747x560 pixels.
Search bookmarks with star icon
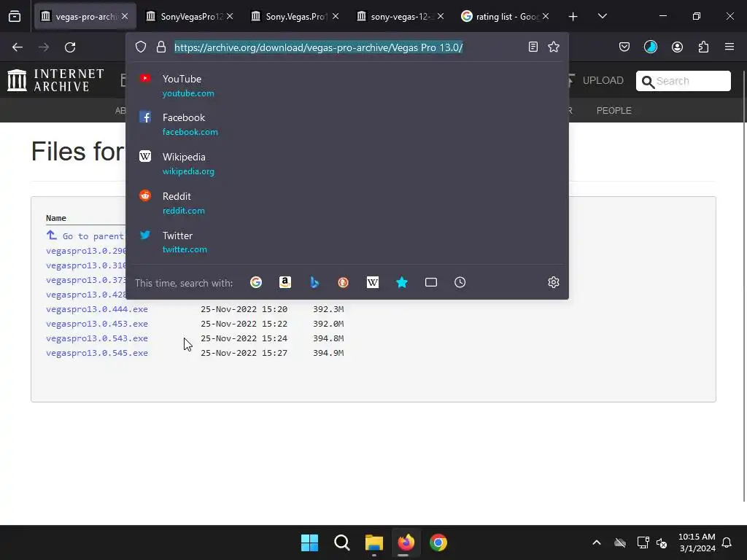402,282
